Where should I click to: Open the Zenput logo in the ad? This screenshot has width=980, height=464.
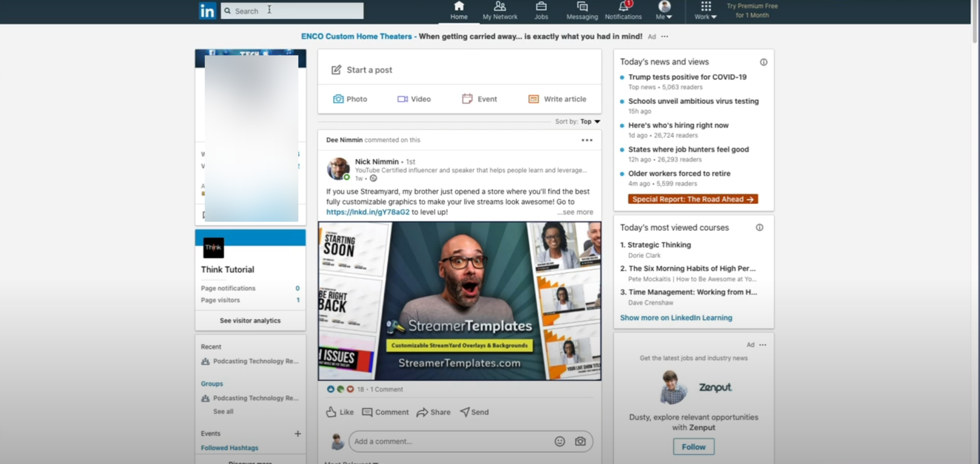point(715,388)
